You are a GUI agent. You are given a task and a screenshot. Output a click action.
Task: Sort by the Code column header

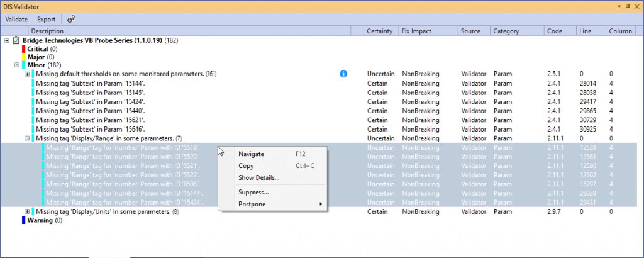560,31
